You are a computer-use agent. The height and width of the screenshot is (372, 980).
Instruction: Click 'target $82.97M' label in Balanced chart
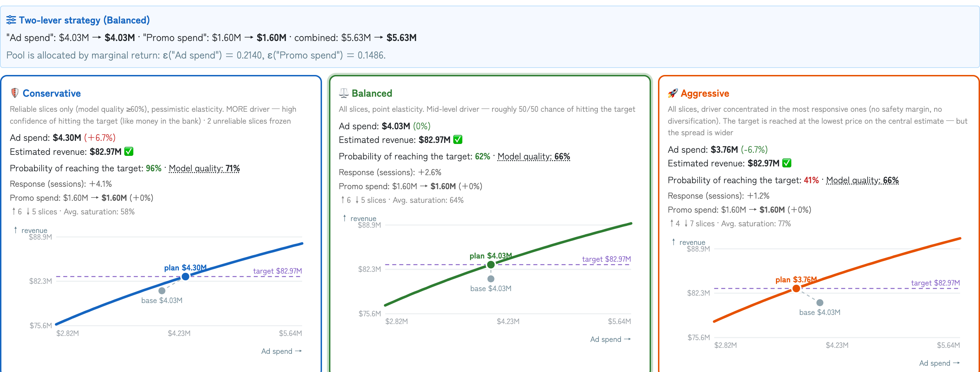pos(607,259)
